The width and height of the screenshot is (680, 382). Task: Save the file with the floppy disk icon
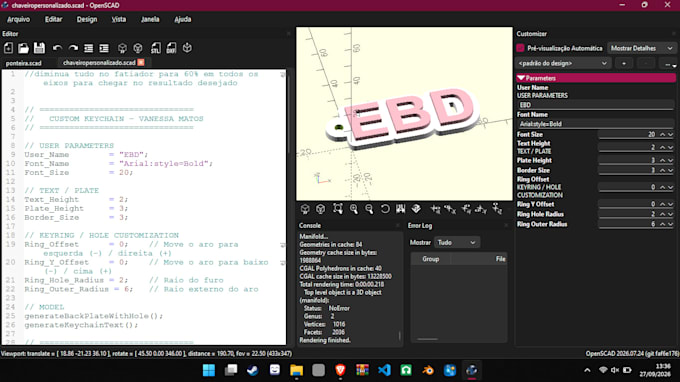[39, 48]
